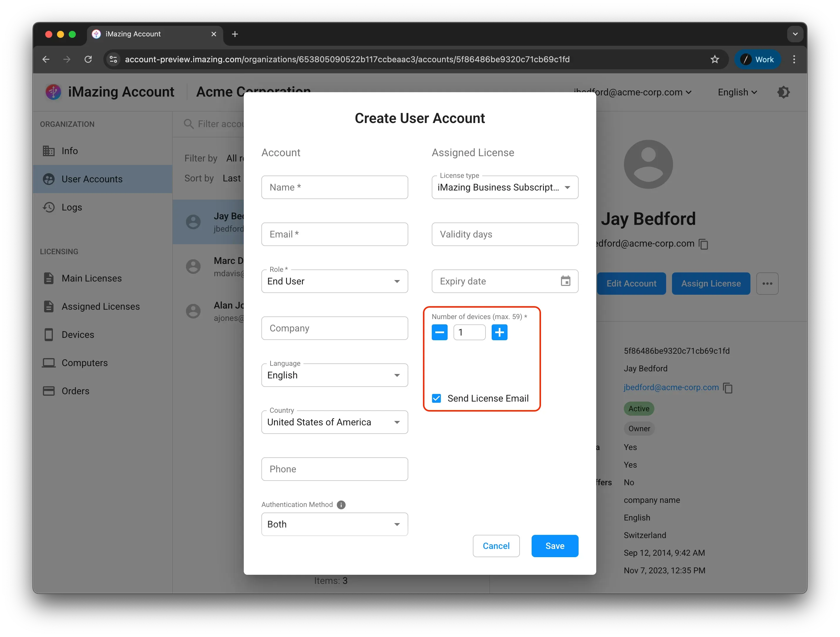840x637 pixels.
Task: Open the Computers section
Action: click(x=84, y=363)
